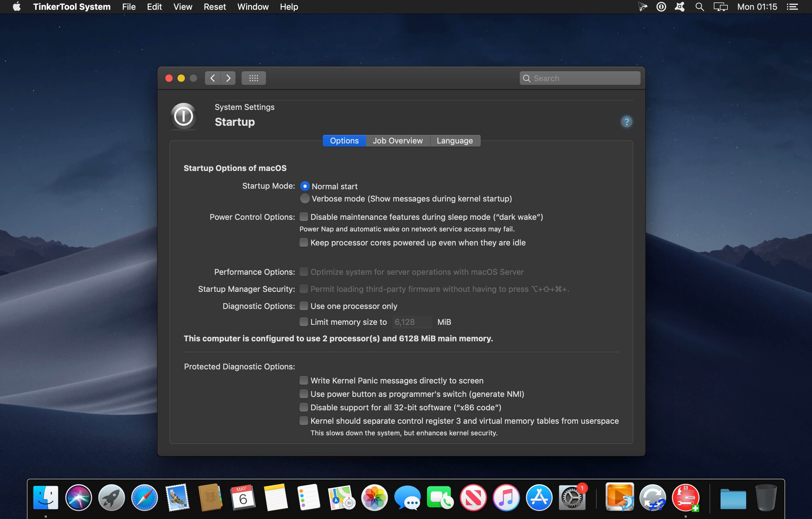Screen dimensions: 812x519
Task: Click the Search field in toolbar
Action: pos(580,78)
